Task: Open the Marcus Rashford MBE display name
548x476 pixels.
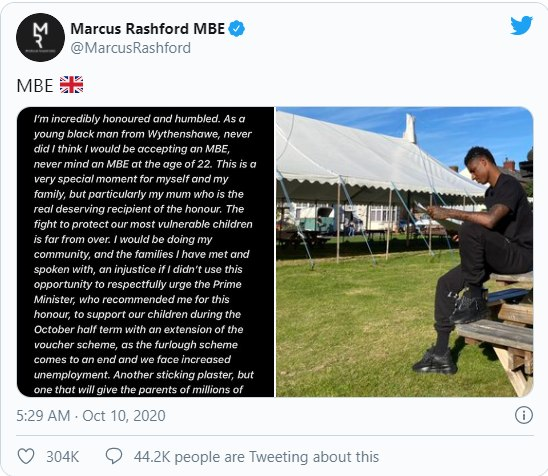Action: [147, 29]
